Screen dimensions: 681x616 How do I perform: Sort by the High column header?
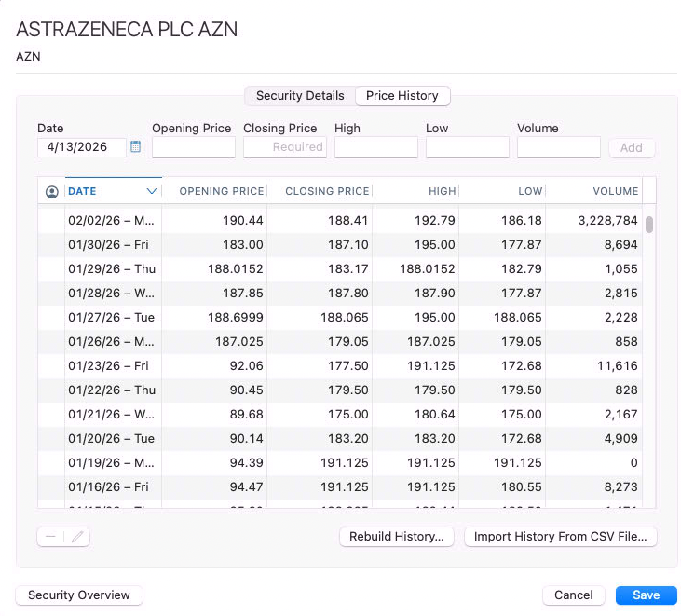(x=415, y=191)
